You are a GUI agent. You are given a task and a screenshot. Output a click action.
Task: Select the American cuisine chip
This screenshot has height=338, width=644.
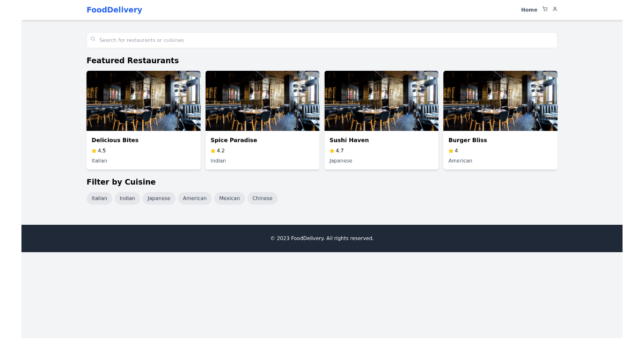(x=195, y=198)
